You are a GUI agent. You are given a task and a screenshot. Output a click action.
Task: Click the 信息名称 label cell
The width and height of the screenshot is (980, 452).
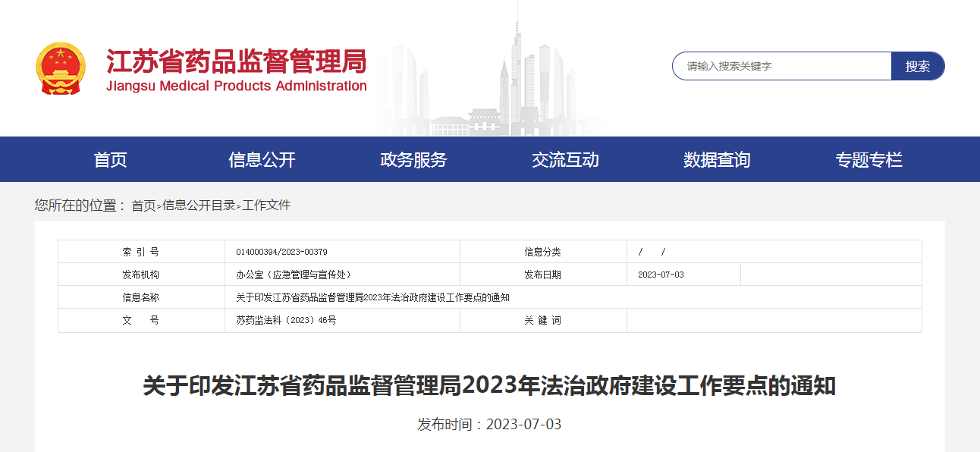coord(141,297)
